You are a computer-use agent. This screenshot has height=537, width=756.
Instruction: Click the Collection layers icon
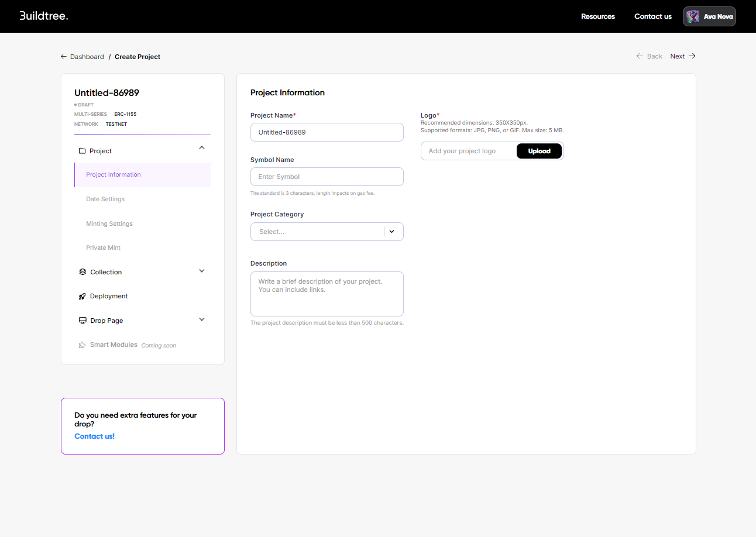[83, 272]
